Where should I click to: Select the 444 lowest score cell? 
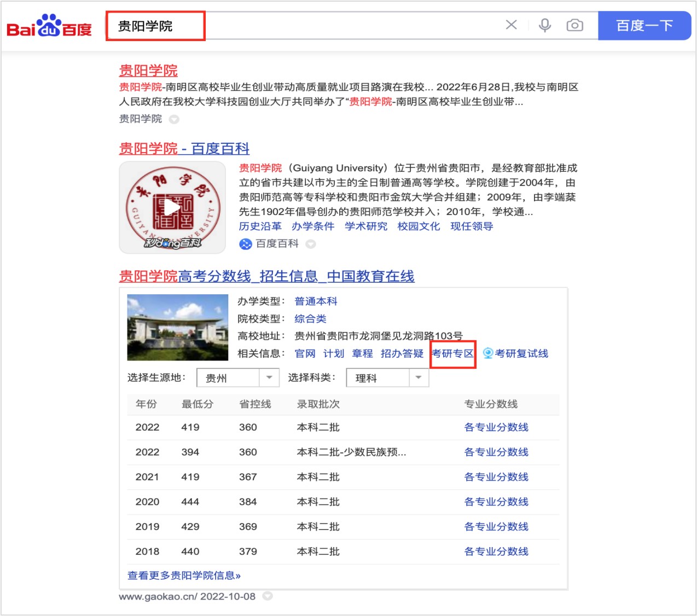tap(190, 502)
